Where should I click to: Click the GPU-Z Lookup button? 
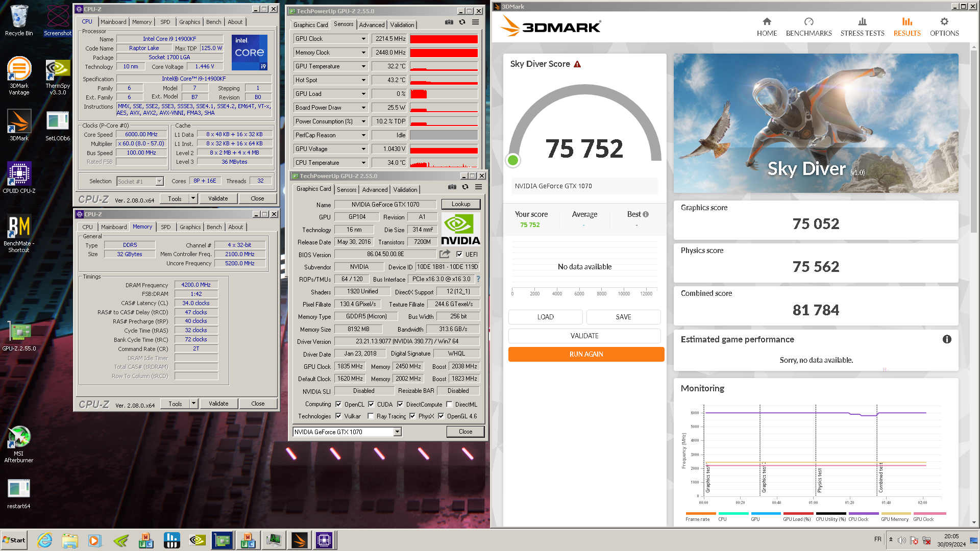coord(461,204)
